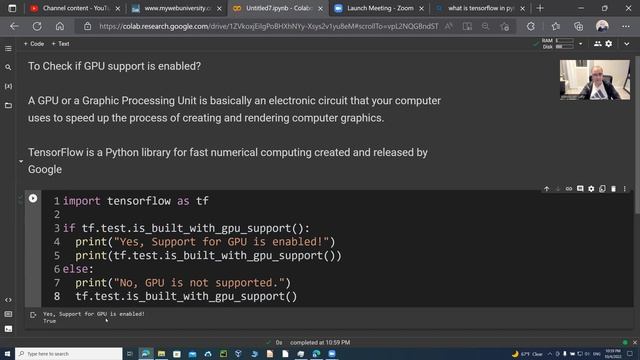Collapse Colab header chevron
640x360 pixels.
click(x=627, y=44)
